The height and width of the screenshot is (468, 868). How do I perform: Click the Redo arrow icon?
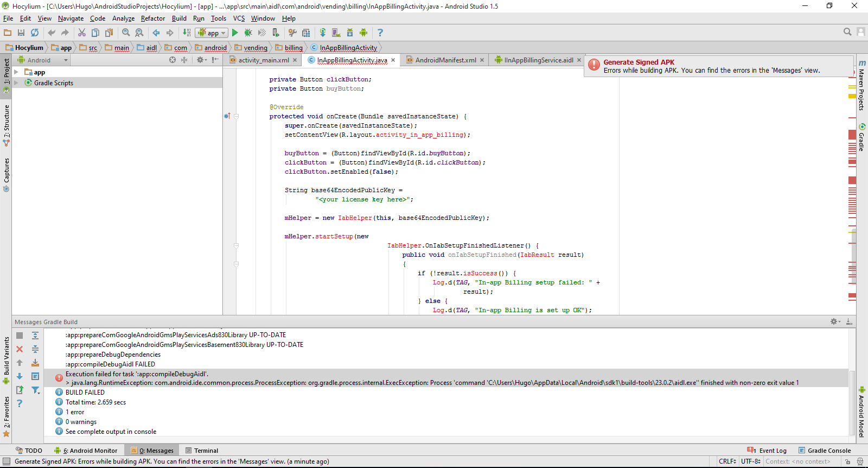pos(65,33)
